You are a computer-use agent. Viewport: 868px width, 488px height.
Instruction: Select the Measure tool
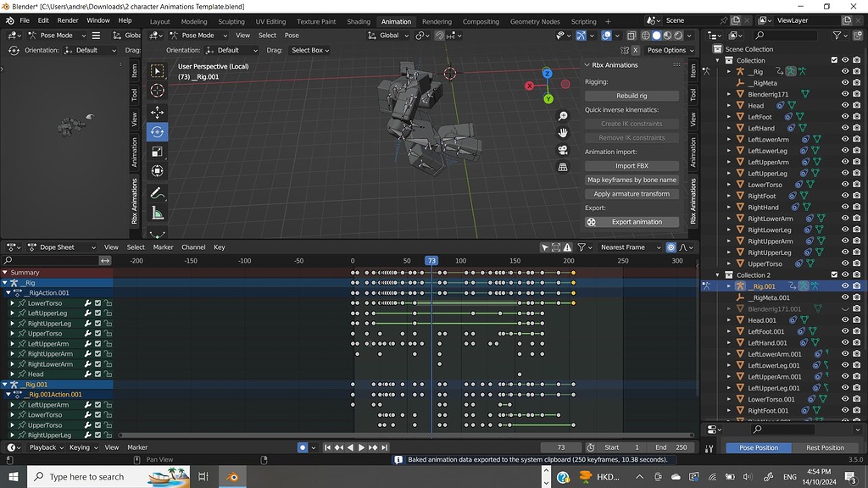[x=158, y=213]
